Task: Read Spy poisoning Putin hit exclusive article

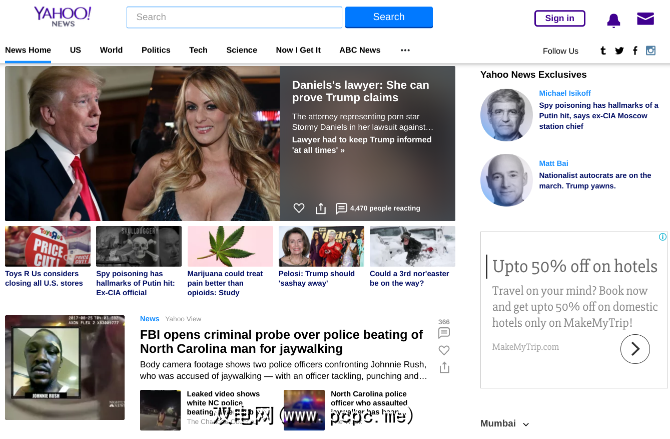Action: pos(598,115)
